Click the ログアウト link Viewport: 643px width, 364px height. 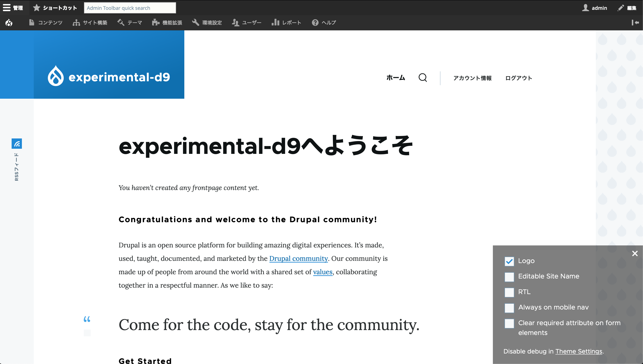(x=519, y=78)
